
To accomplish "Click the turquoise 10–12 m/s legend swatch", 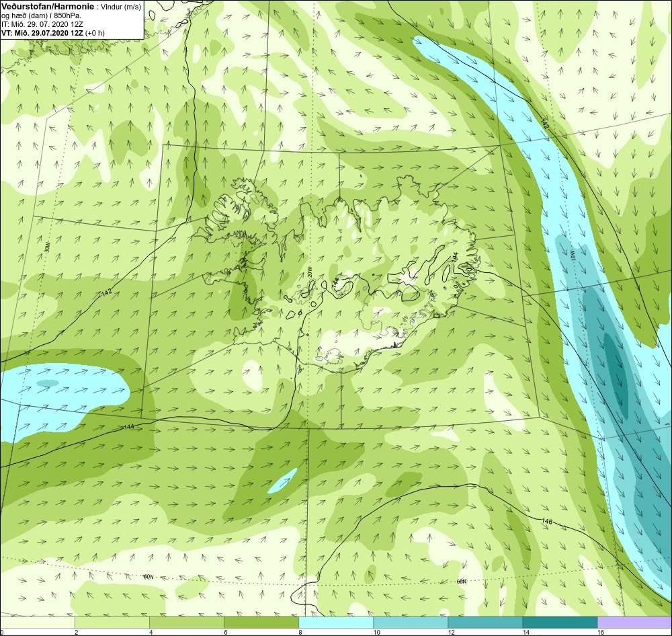I will [x=411, y=622].
